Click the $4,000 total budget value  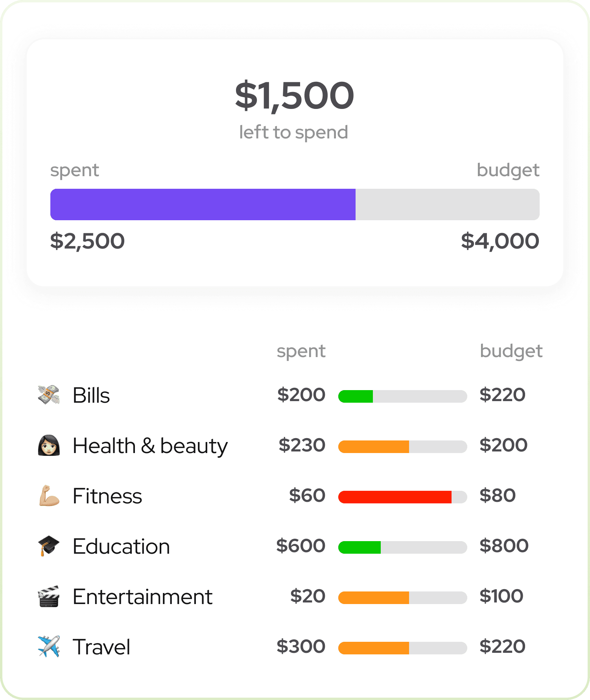click(500, 241)
